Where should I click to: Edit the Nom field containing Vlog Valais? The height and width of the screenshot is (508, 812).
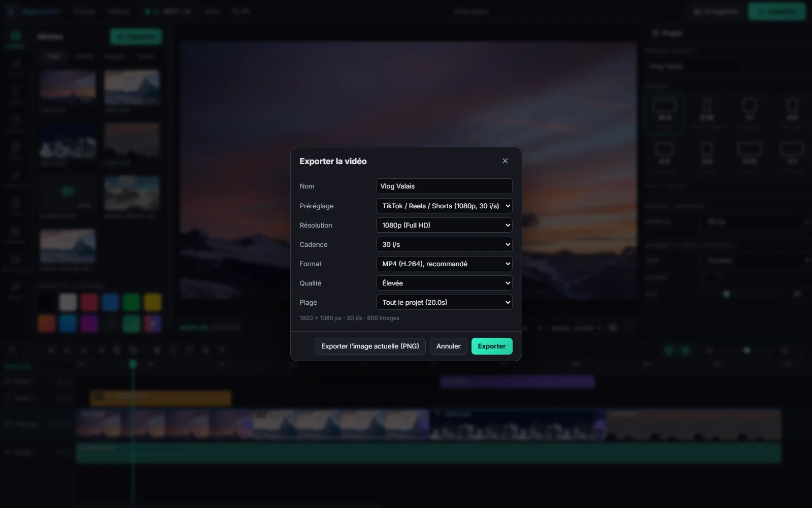coord(444,186)
